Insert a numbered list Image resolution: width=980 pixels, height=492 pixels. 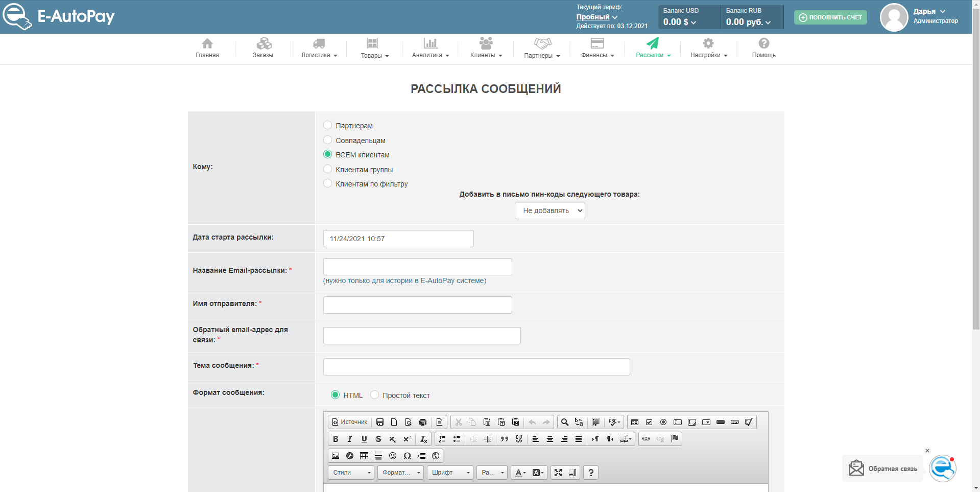442,439
